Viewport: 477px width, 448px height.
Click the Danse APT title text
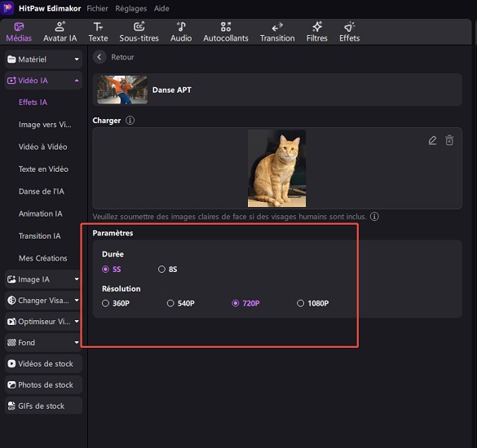(172, 90)
